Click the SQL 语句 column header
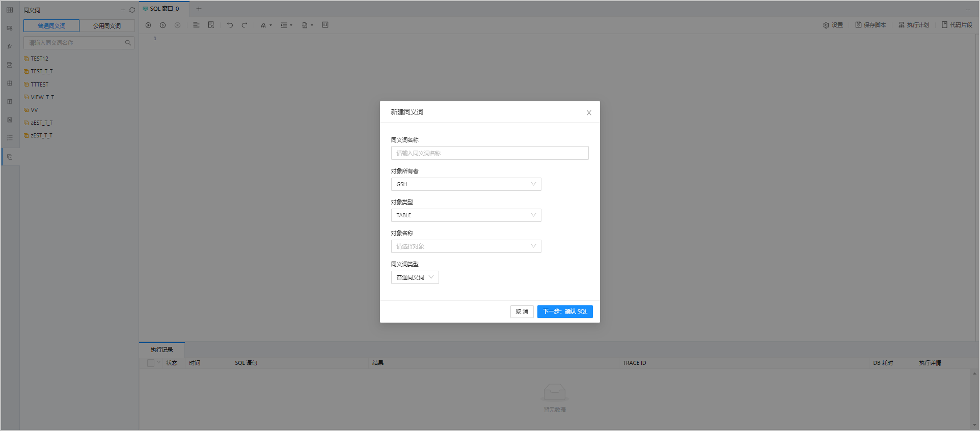The image size is (980, 431). pyautogui.click(x=246, y=363)
